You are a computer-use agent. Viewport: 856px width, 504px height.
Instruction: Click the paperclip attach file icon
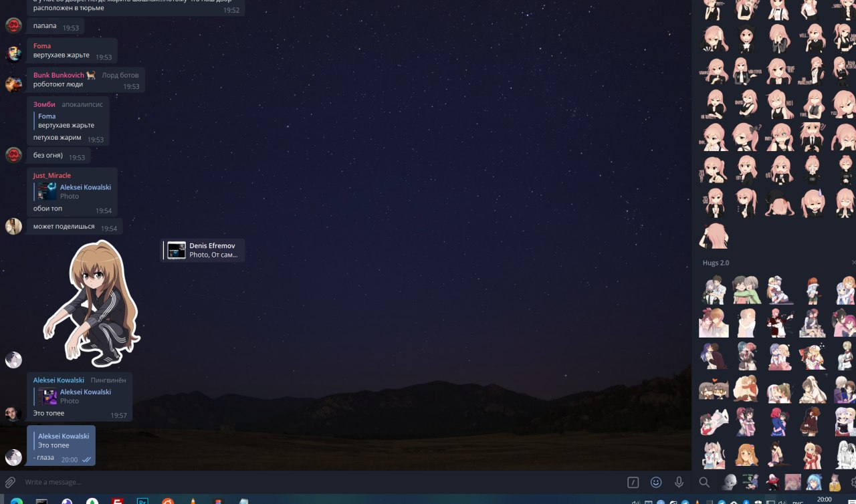[10, 482]
